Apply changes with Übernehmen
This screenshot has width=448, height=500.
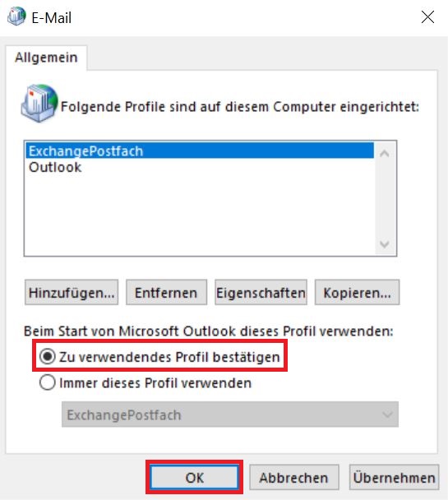pyautogui.click(x=394, y=477)
